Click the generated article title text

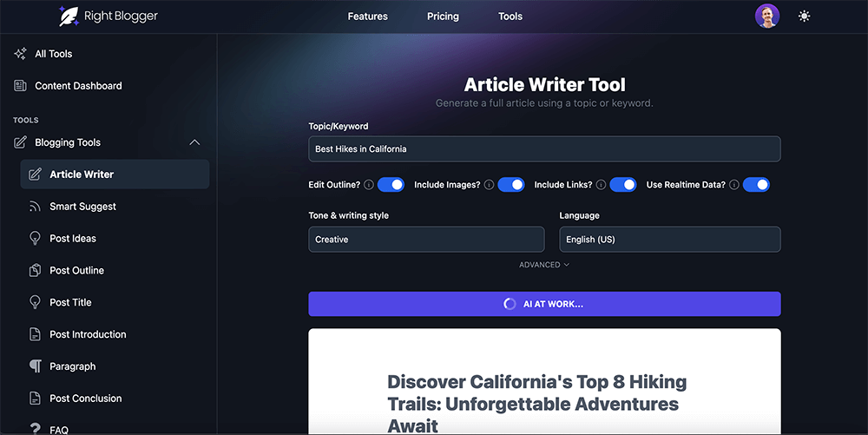pos(537,404)
